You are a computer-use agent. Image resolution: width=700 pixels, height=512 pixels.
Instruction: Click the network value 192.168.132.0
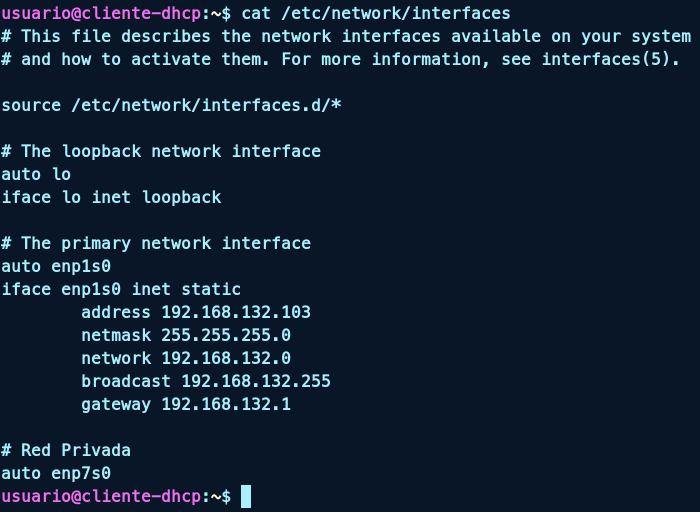point(226,358)
